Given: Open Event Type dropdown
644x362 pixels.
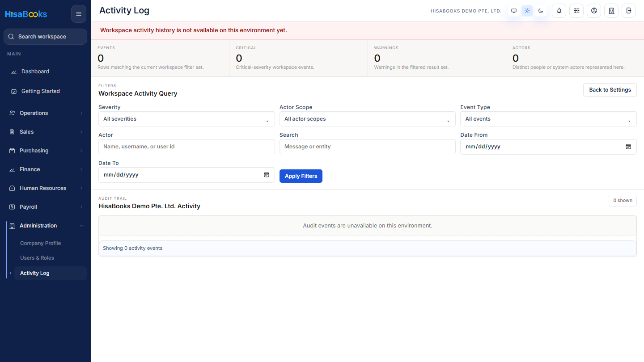Looking at the screenshot, I should point(548,119).
